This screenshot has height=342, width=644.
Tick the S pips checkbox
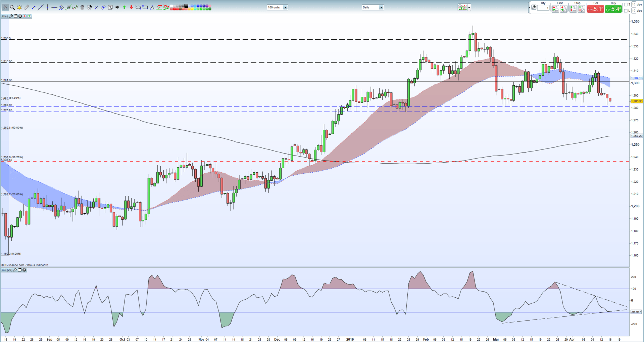click(626, 5)
